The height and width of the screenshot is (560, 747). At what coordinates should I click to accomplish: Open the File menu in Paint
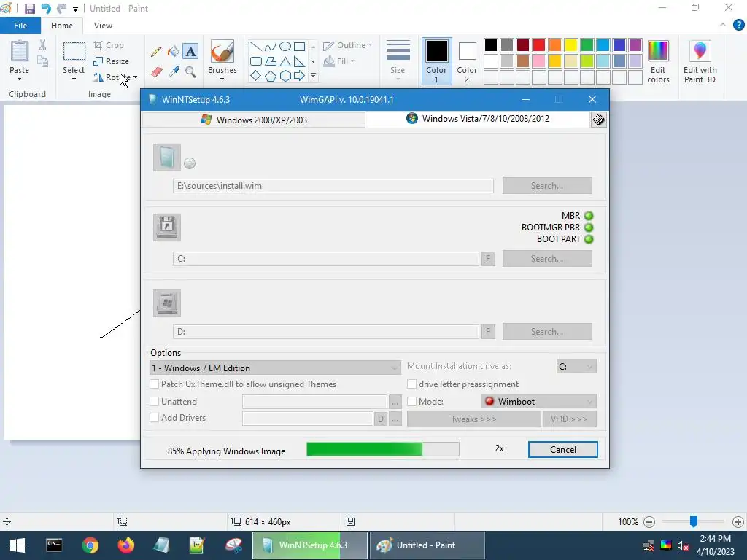coord(20,26)
